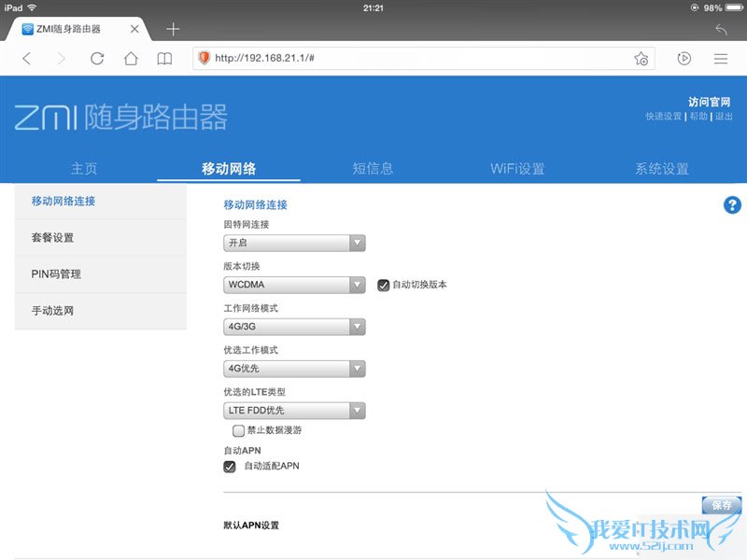Select 套餐设置 in the sidebar
The width and height of the screenshot is (747, 560).
point(101,238)
